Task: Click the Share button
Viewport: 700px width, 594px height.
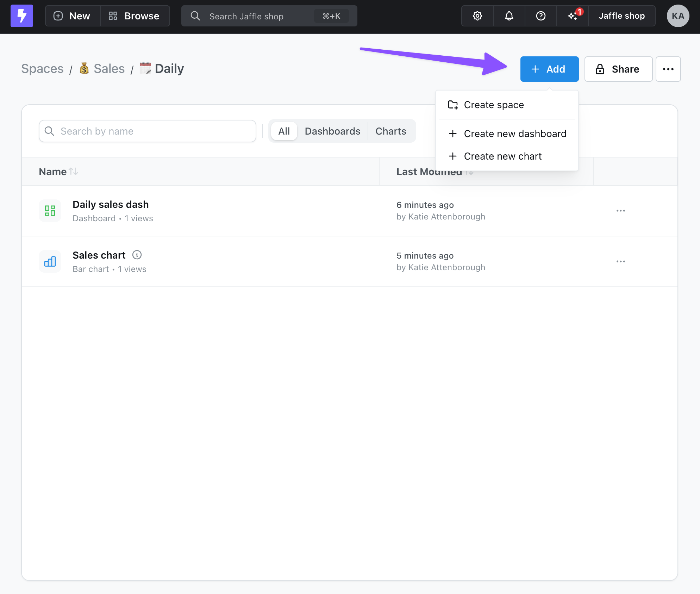Action: [x=618, y=69]
